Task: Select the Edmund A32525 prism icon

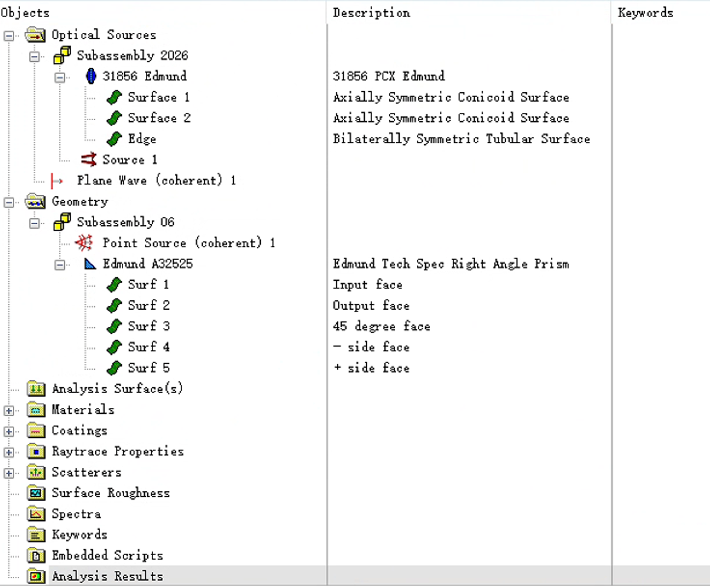Action: click(x=90, y=264)
